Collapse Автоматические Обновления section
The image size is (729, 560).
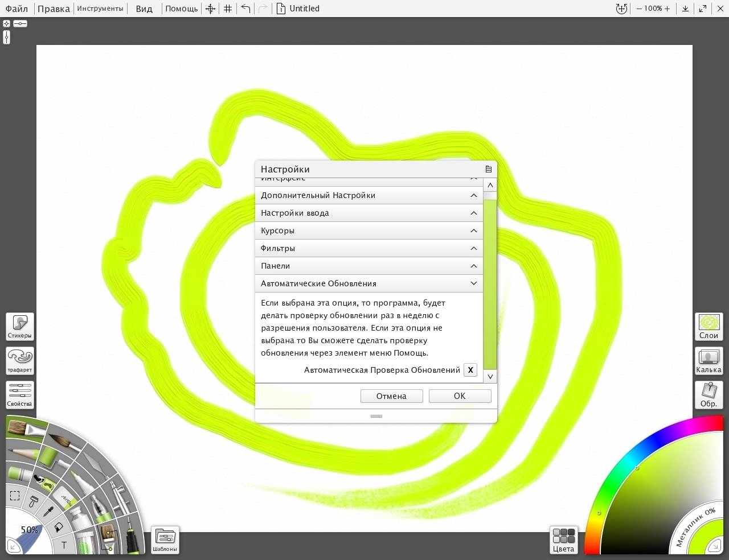pyautogui.click(x=369, y=283)
